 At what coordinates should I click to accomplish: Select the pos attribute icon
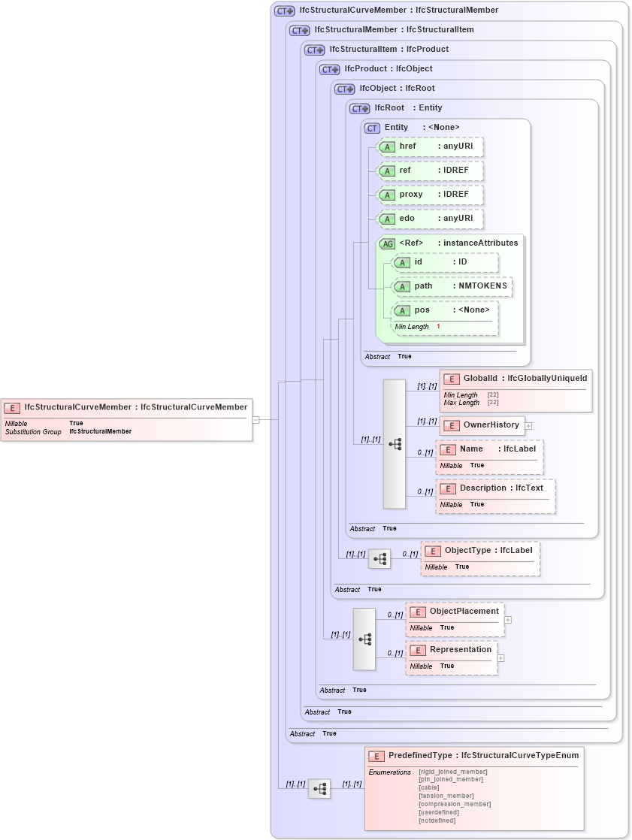click(x=404, y=310)
